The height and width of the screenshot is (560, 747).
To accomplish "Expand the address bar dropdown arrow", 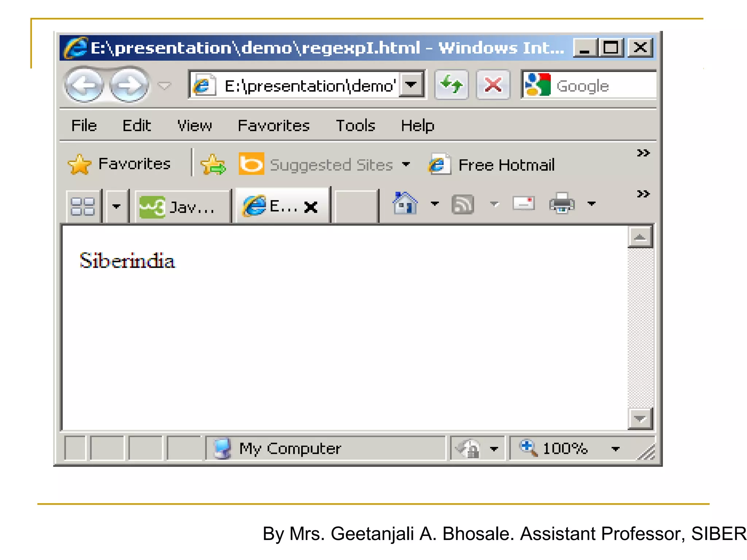I will coord(411,85).
